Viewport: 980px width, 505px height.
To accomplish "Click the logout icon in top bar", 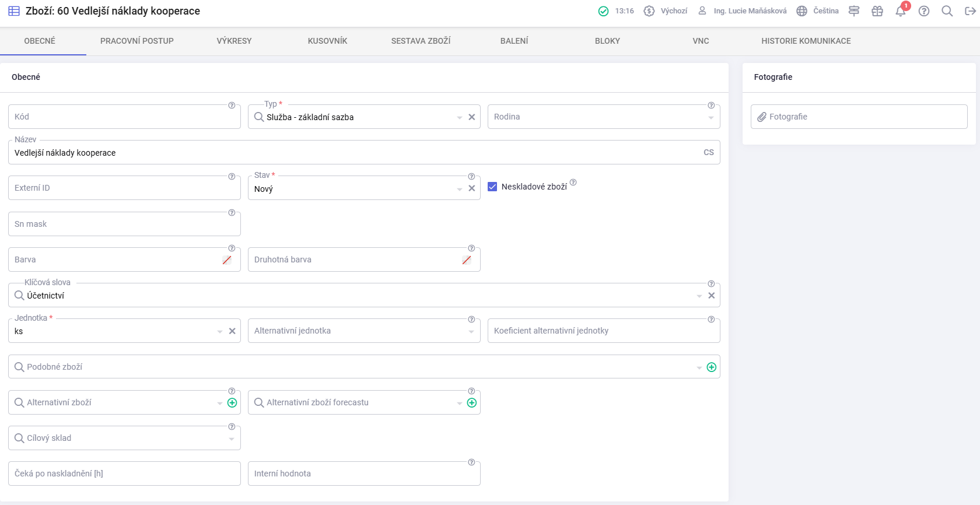I will point(970,11).
